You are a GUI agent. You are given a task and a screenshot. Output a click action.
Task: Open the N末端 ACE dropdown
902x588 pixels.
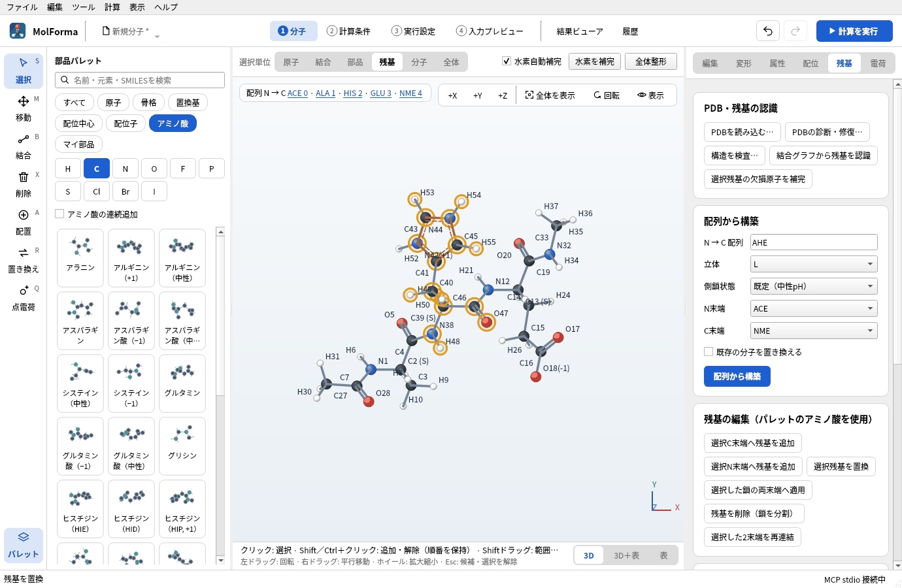coord(814,309)
